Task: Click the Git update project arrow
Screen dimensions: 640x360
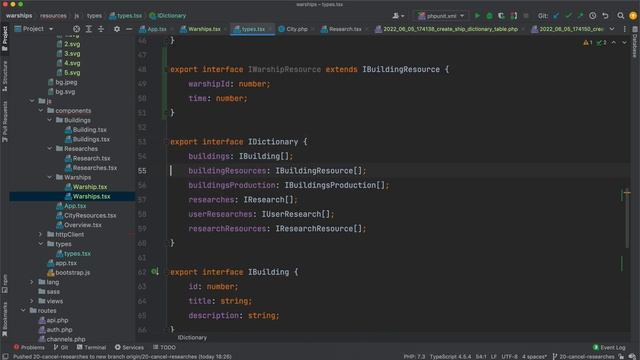Action: tap(556, 16)
